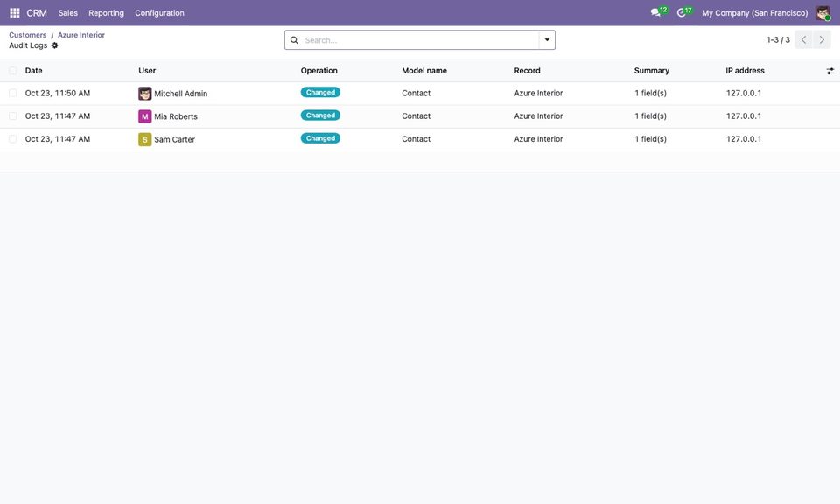Click the Mia Roberts user name

176,116
